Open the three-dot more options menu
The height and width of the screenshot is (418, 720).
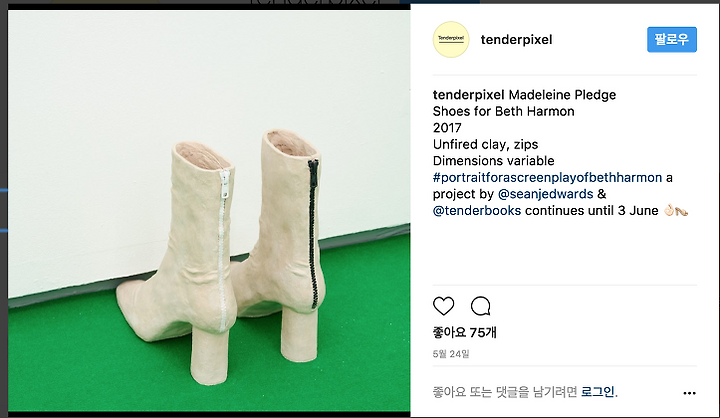pyautogui.click(x=689, y=393)
